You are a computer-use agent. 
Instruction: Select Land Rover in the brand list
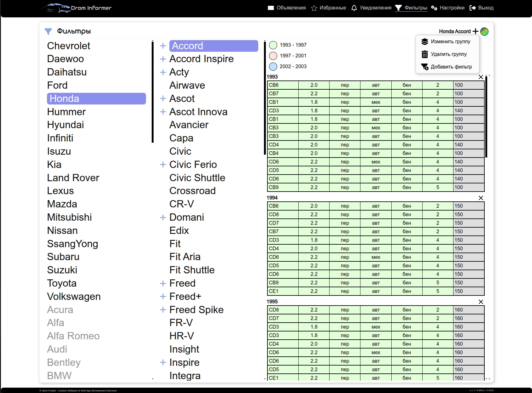73,178
